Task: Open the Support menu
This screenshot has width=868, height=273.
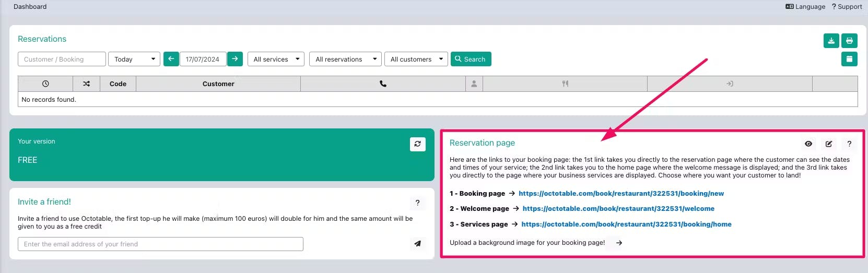Action: [847, 7]
